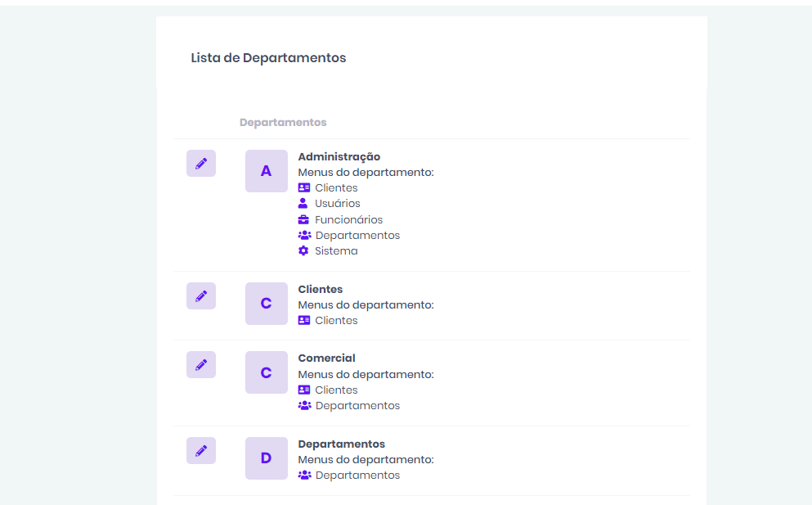Screen dimensions: 812x505
Task: Select the bold Clientes department title
Action: 320,289
